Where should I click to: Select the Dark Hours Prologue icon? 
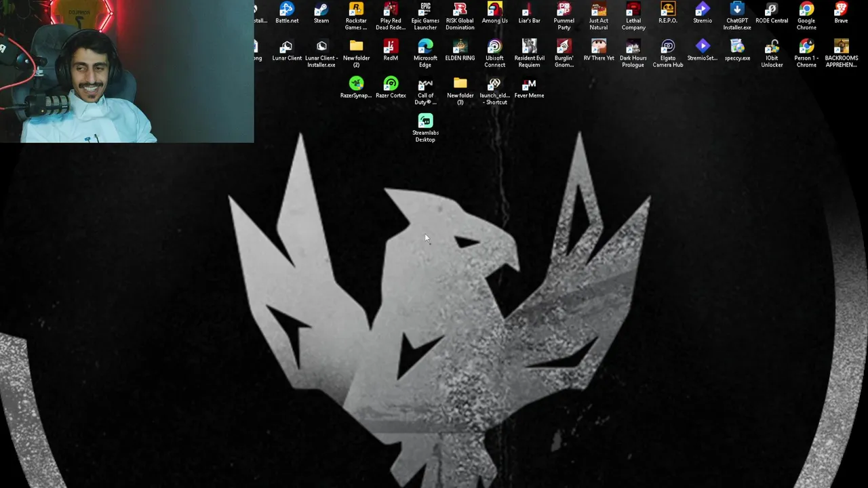click(x=633, y=54)
